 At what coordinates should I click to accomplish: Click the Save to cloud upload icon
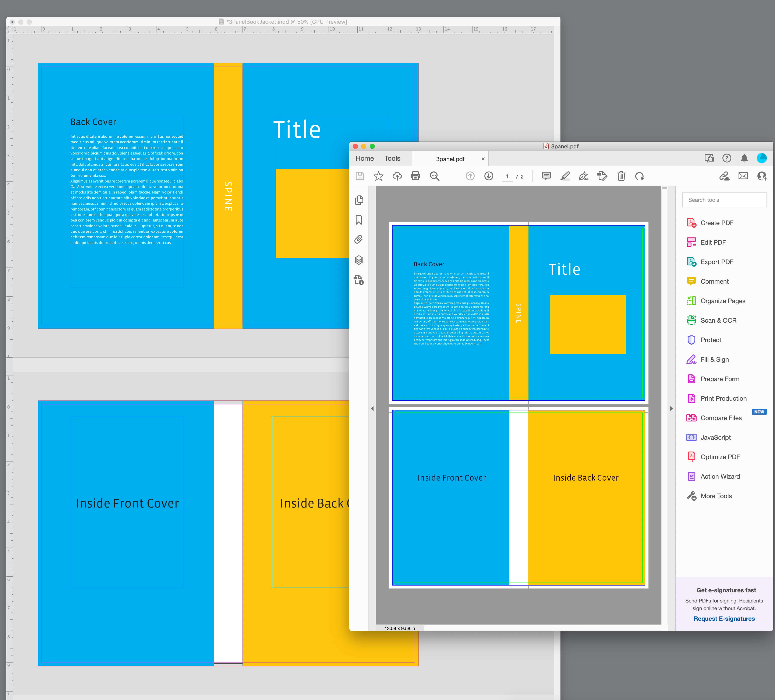coord(397,176)
